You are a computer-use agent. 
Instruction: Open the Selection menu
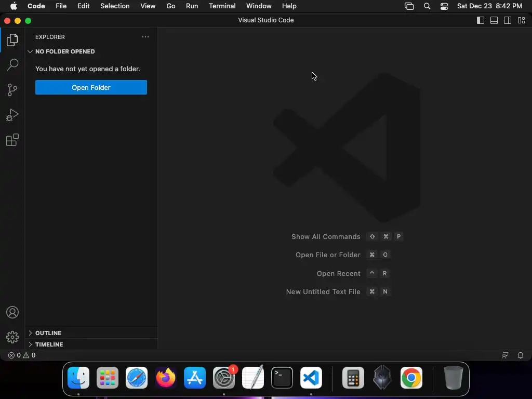click(115, 6)
